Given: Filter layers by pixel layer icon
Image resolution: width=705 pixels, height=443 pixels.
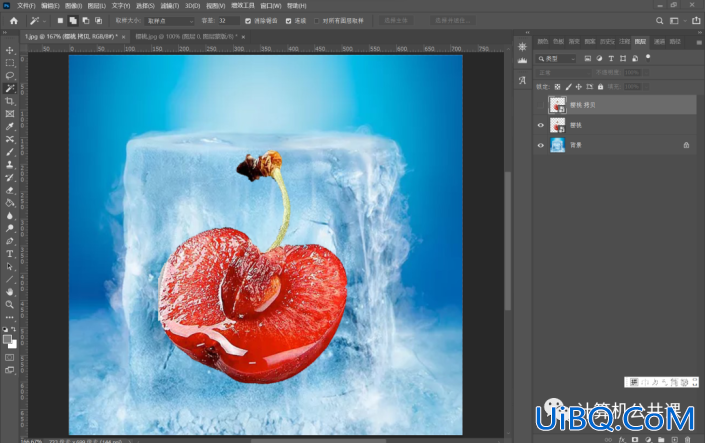Looking at the screenshot, I should click(588, 58).
